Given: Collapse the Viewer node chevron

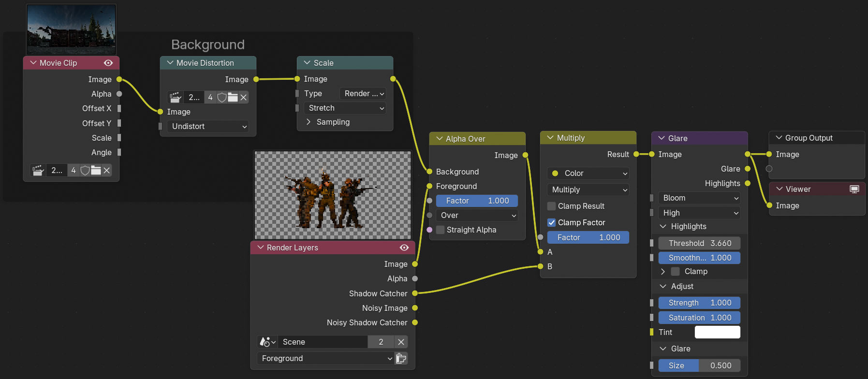Looking at the screenshot, I should coord(780,189).
